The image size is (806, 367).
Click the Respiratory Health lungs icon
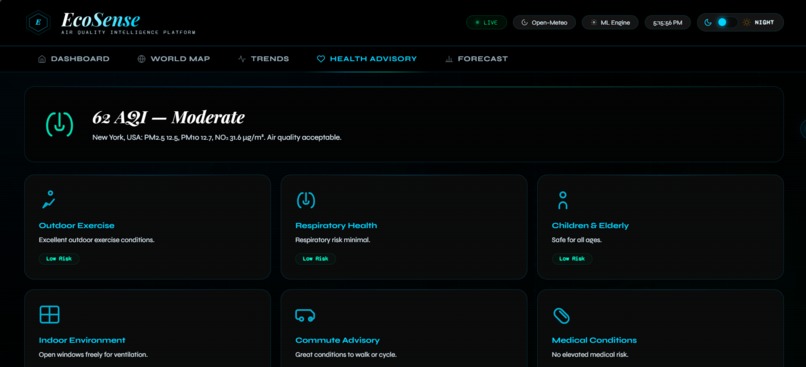point(306,199)
